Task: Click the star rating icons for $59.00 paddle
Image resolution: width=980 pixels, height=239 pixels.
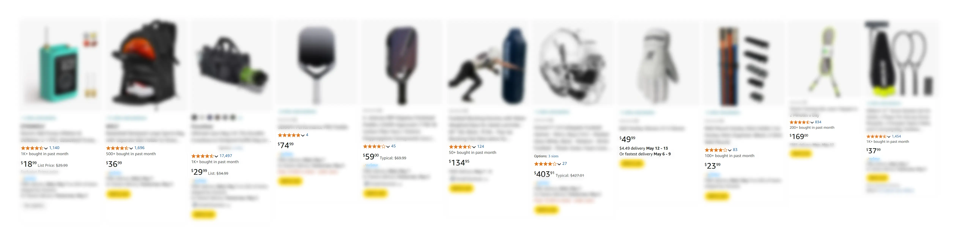Action: coord(374,146)
